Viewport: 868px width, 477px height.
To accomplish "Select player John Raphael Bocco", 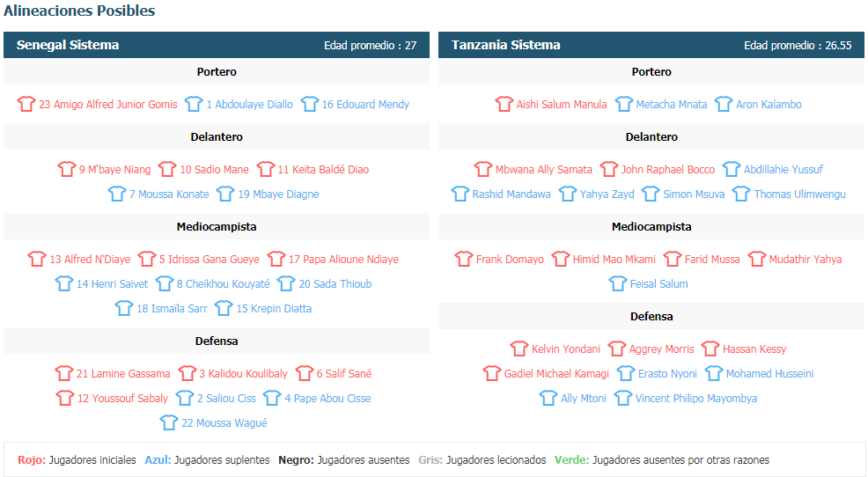I will click(667, 169).
